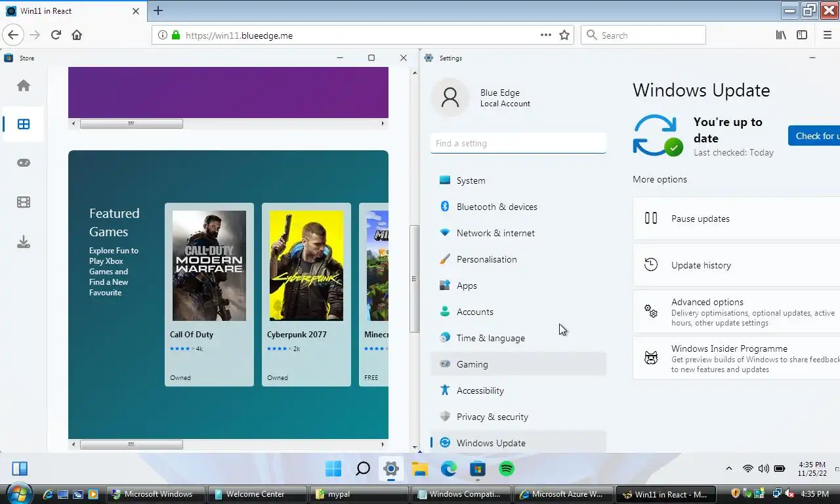Open File Explorer from Win11 taskbar

[420, 469]
